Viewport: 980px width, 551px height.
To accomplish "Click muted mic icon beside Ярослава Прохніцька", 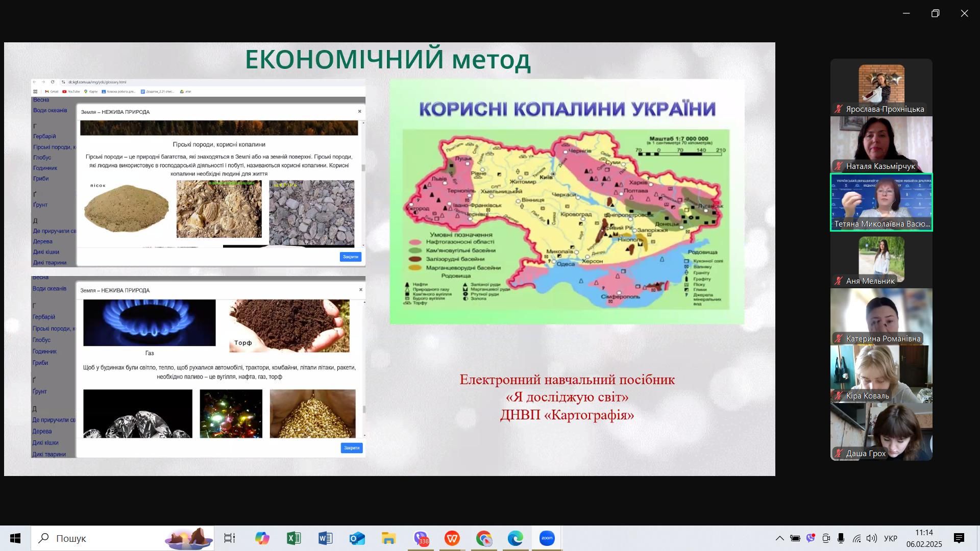I will 838,109.
